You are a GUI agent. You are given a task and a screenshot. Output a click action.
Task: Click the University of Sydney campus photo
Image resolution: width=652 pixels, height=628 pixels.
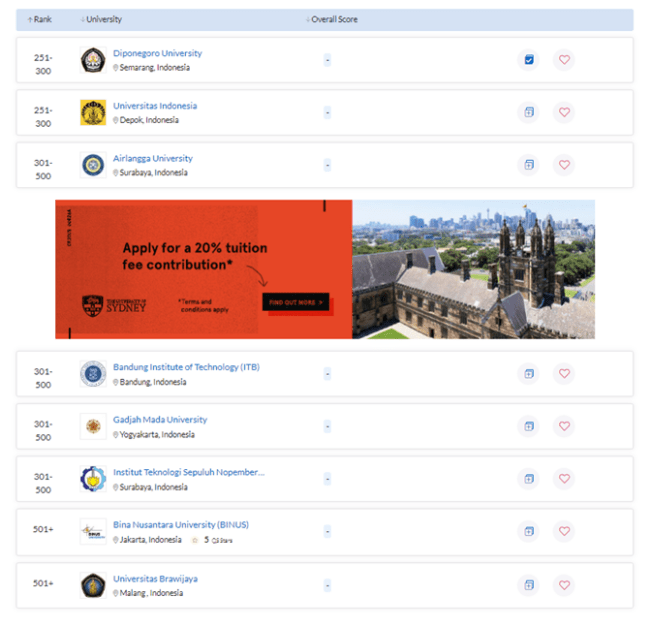[x=473, y=270]
